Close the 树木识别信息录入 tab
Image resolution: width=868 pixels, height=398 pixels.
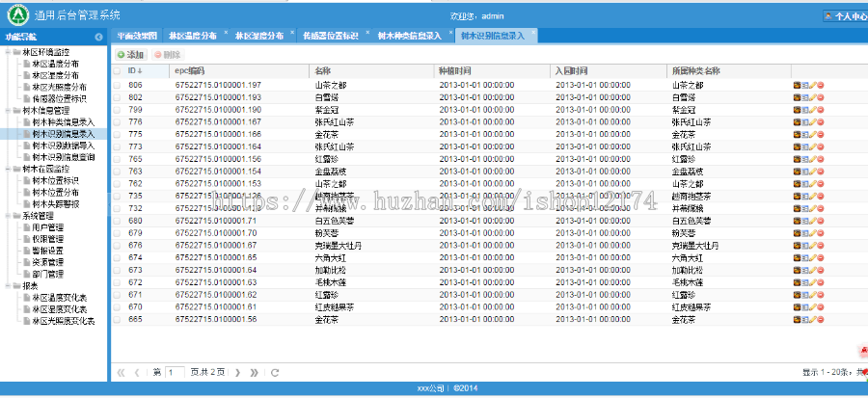tap(533, 32)
